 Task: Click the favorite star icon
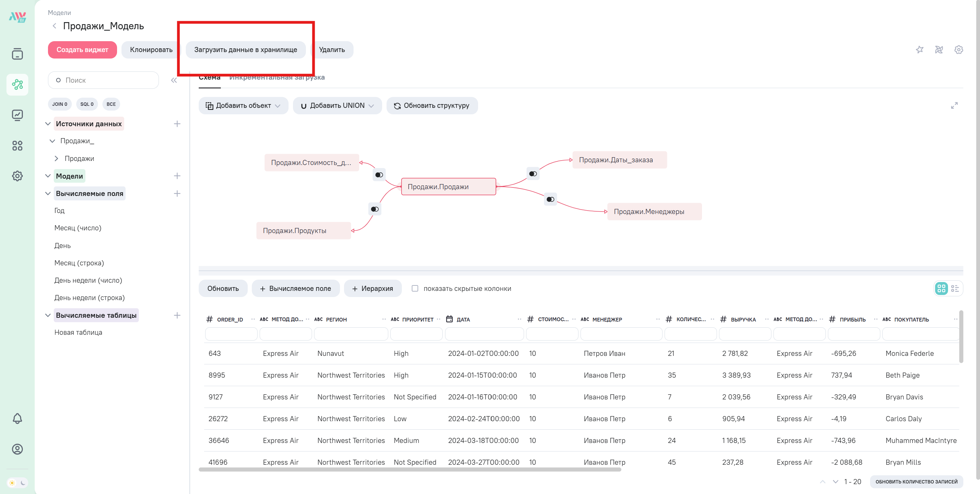coord(919,50)
